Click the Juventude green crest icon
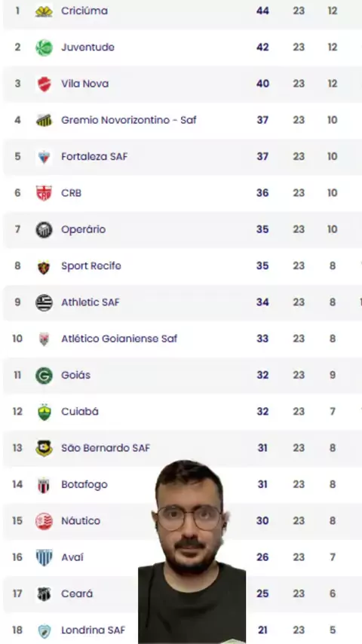The image size is (362, 644). pos(44,48)
